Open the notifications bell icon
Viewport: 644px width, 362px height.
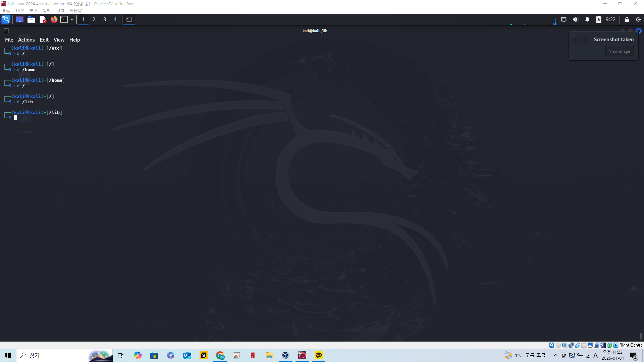pyautogui.click(x=587, y=19)
